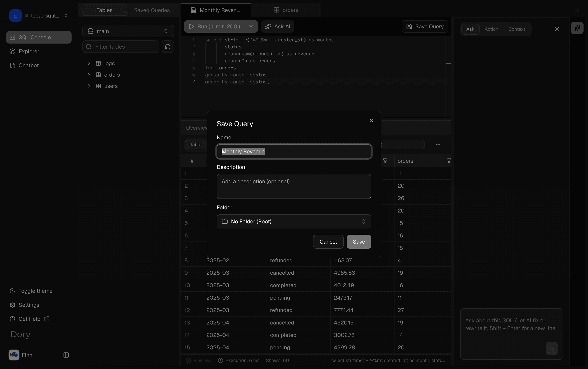The width and height of the screenshot is (588, 369).
Task: Click SQL line 5 'from orders'
Action: (220, 68)
